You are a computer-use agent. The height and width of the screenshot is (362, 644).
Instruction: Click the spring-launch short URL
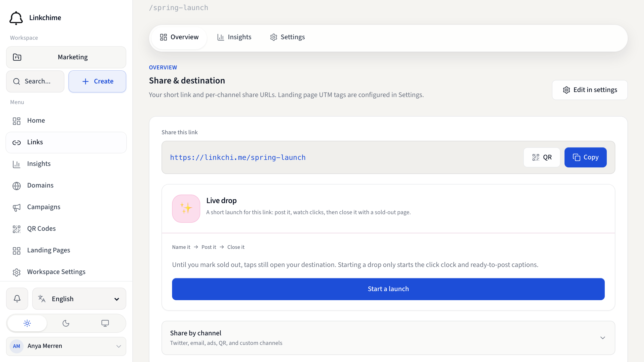click(x=238, y=157)
